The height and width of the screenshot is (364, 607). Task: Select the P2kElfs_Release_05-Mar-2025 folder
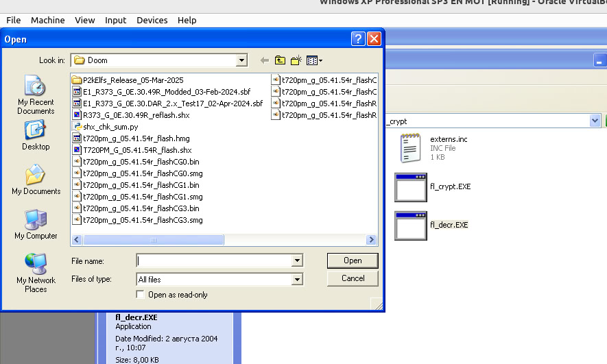(x=128, y=80)
